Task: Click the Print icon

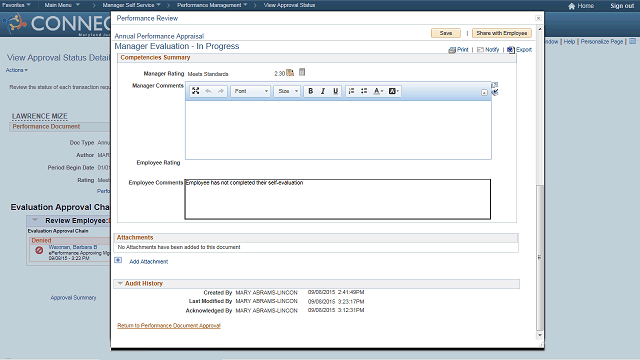Action: click(452, 50)
